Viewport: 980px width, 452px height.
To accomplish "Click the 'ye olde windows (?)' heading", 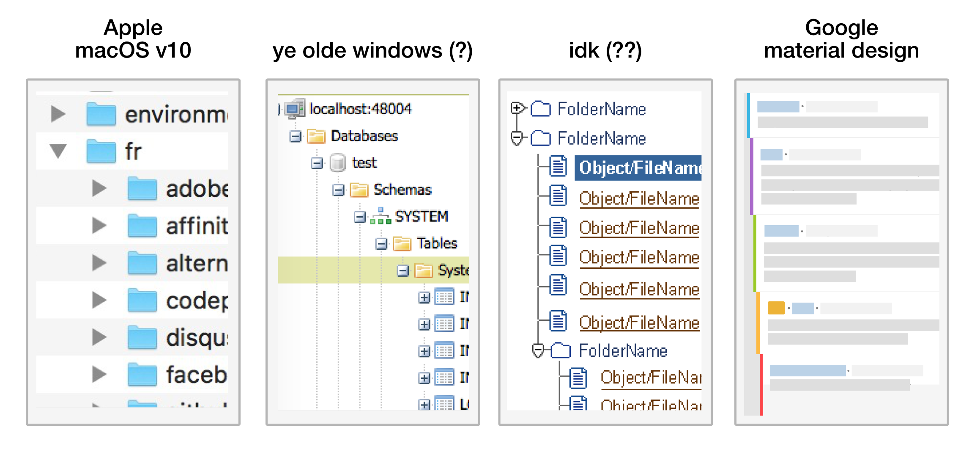I will [372, 51].
